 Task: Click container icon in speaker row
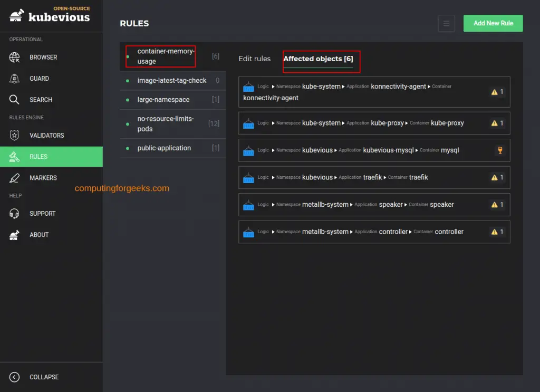[248, 205]
